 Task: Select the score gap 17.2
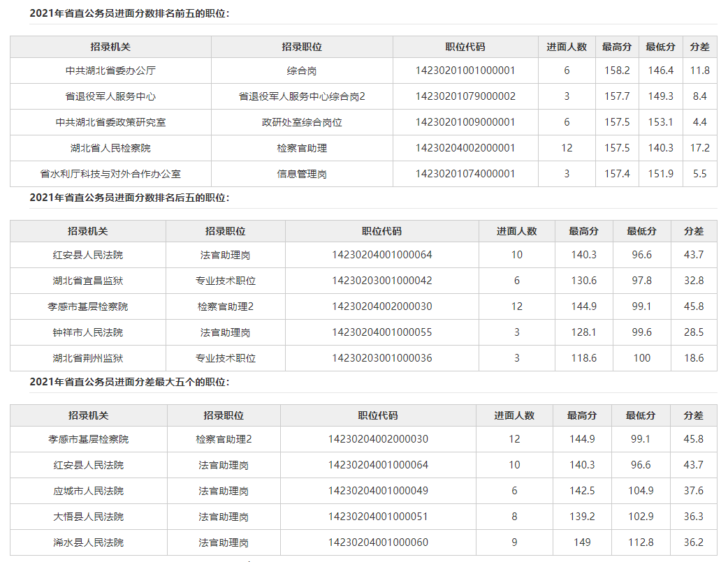pos(699,148)
